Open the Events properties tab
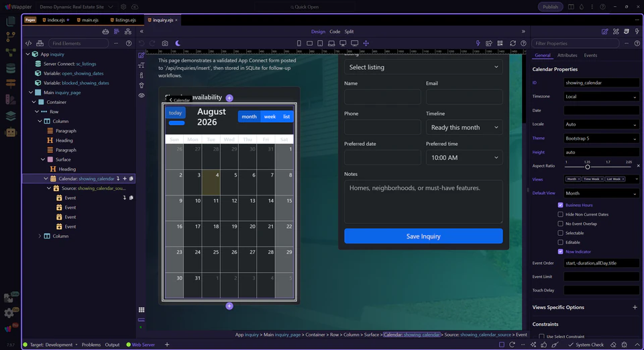Image resolution: width=644 pixels, height=350 pixels. point(590,55)
